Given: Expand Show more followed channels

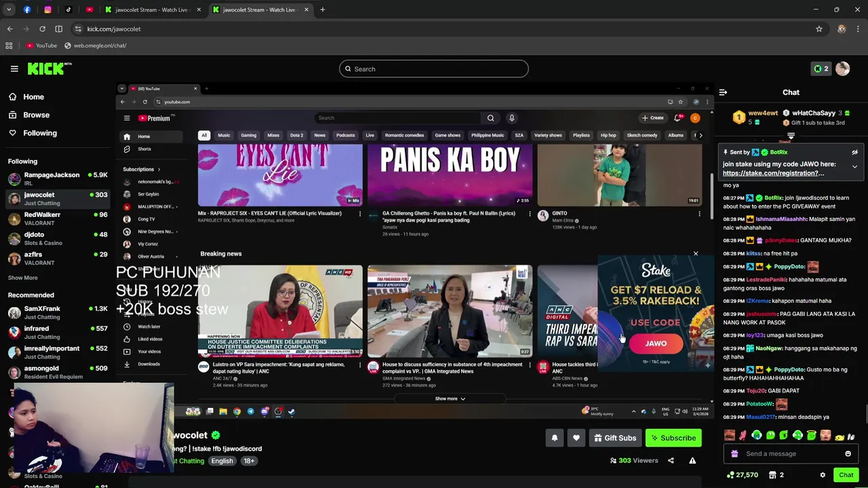Looking at the screenshot, I should click(22, 278).
